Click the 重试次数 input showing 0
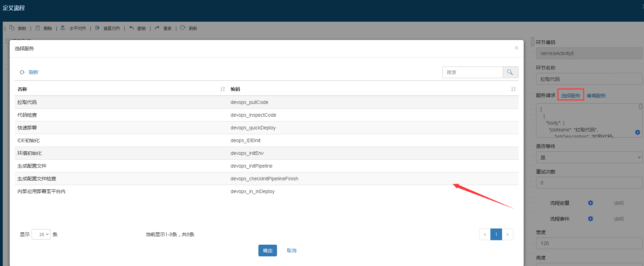 click(x=589, y=183)
